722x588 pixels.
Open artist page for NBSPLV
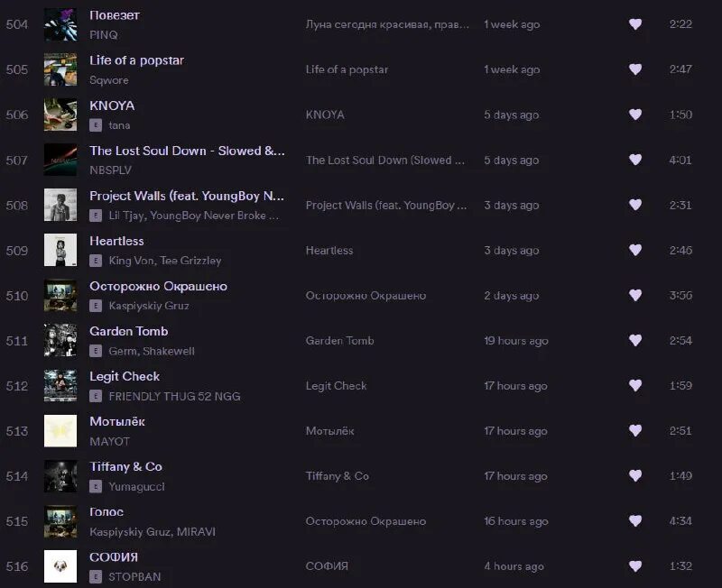[x=110, y=170]
